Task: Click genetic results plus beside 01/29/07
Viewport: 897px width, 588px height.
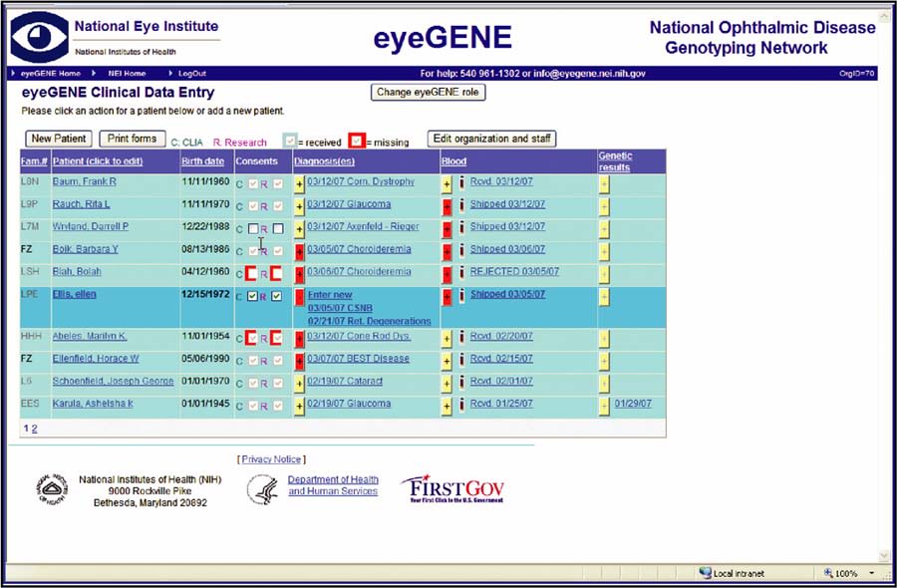Action: coord(604,406)
